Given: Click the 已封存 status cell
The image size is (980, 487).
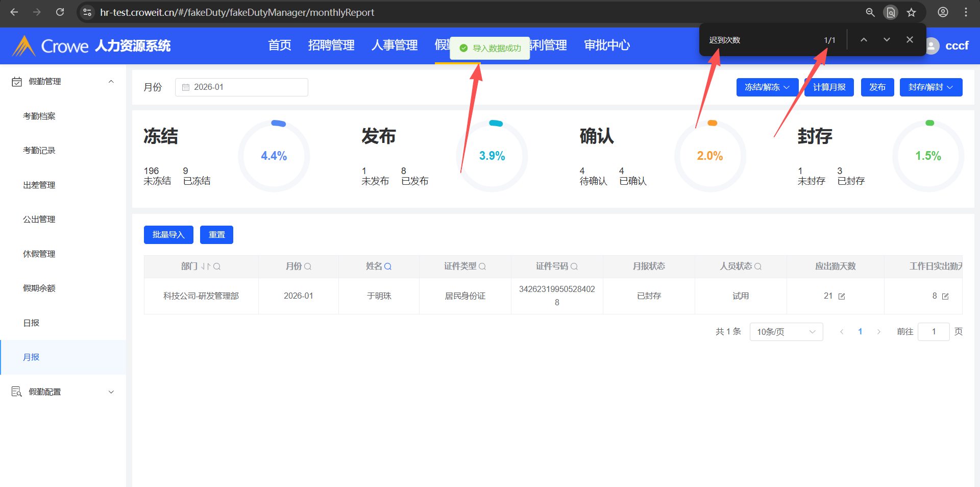Looking at the screenshot, I should 649,296.
